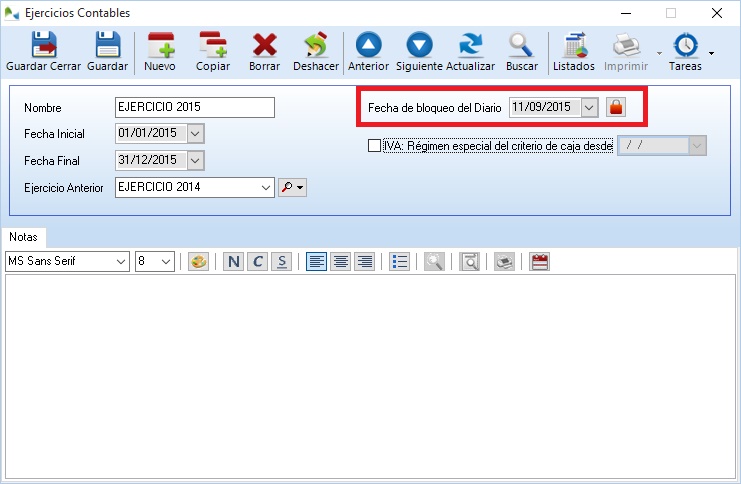The height and width of the screenshot is (484, 741).
Task: Open the IVA criterio de caja date dropdown
Action: click(697, 146)
